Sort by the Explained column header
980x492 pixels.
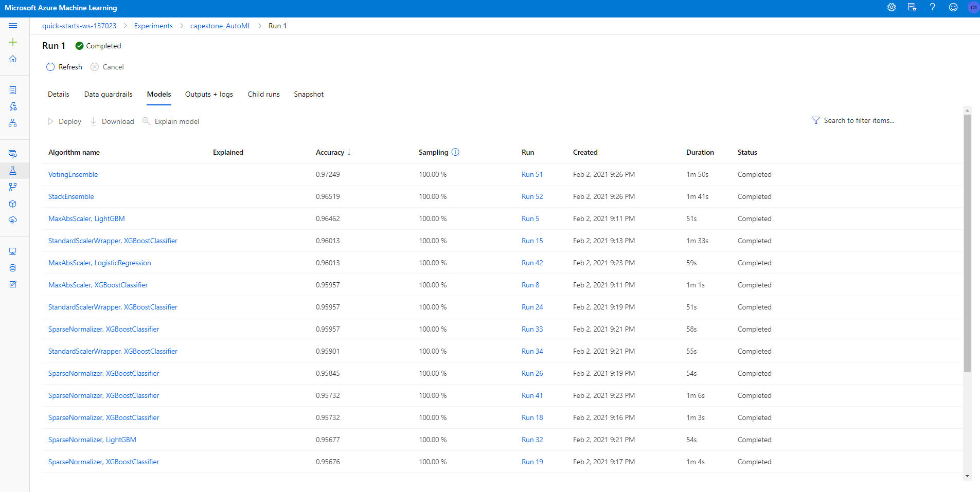(228, 152)
